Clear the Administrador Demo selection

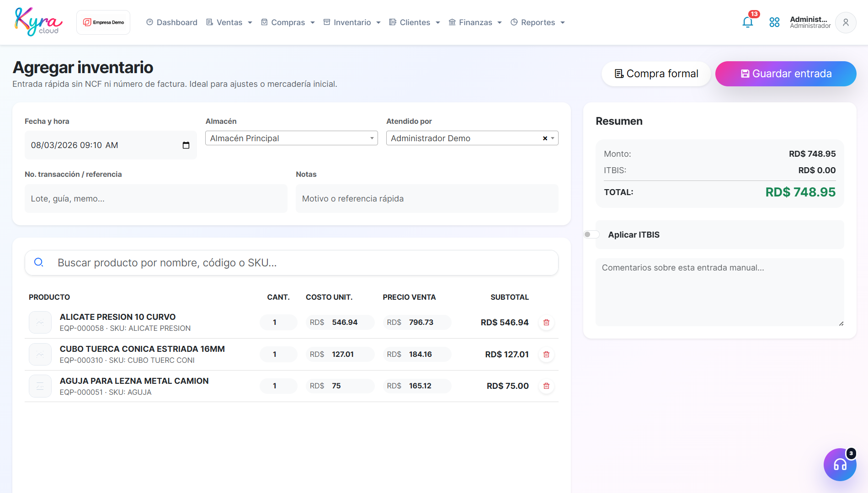(545, 138)
